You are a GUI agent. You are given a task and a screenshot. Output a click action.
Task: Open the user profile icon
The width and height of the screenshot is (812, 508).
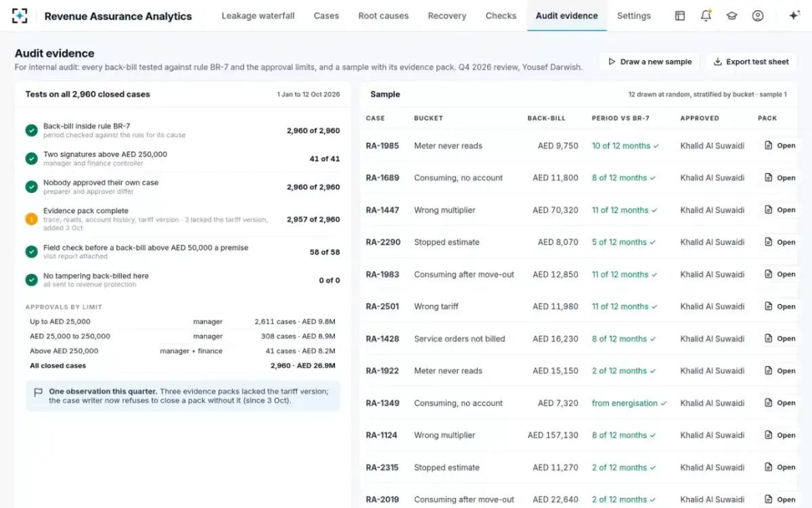[758, 16]
